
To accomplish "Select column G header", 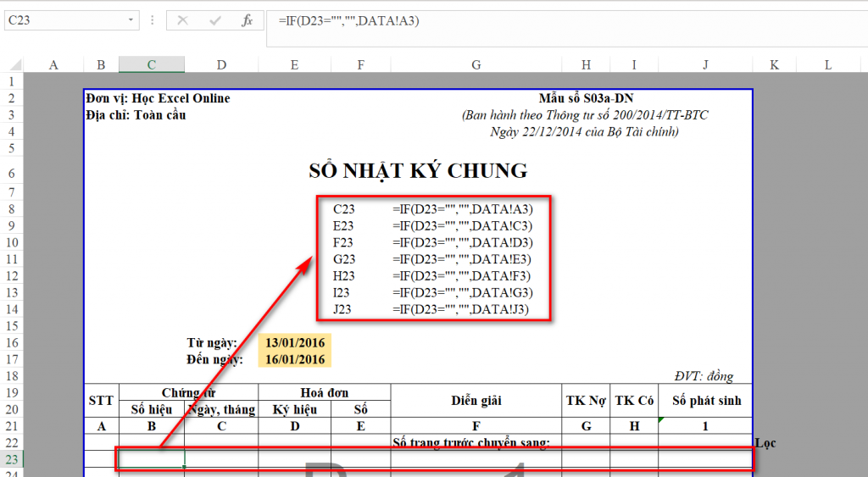I will coord(476,64).
